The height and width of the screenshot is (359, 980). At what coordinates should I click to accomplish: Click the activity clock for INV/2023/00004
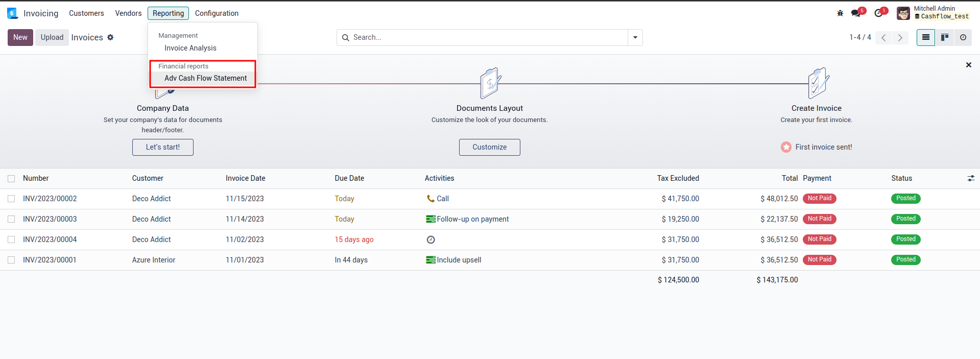click(x=431, y=240)
